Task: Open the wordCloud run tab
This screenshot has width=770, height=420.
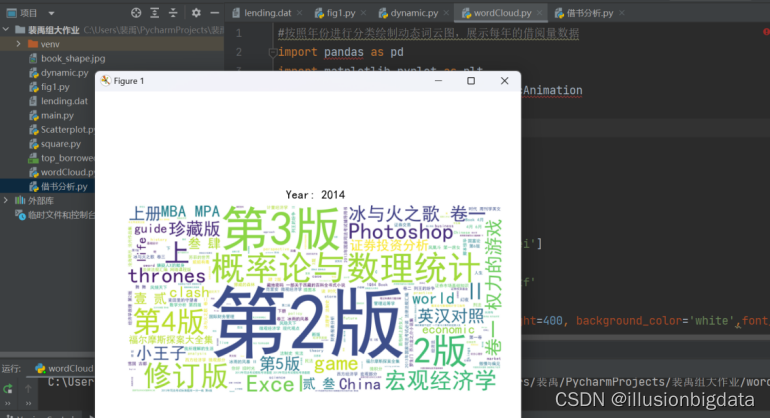Action: (x=64, y=368)
